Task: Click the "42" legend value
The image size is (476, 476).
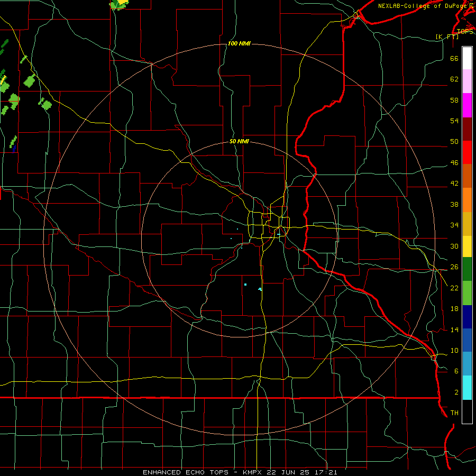Action: coord(454,184)
